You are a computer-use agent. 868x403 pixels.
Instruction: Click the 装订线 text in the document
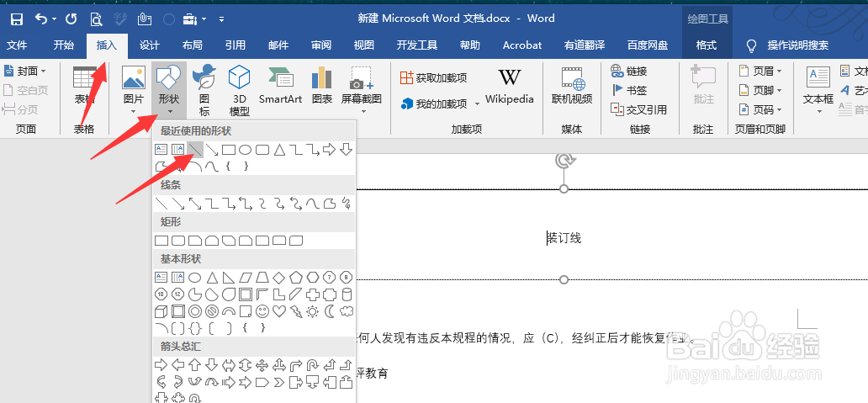(x=564, y=238)
